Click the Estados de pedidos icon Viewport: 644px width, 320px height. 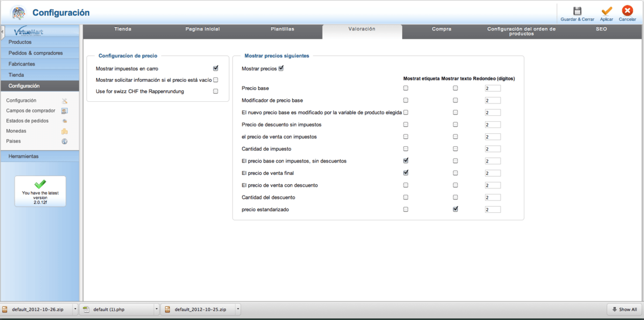pos(64,121)
